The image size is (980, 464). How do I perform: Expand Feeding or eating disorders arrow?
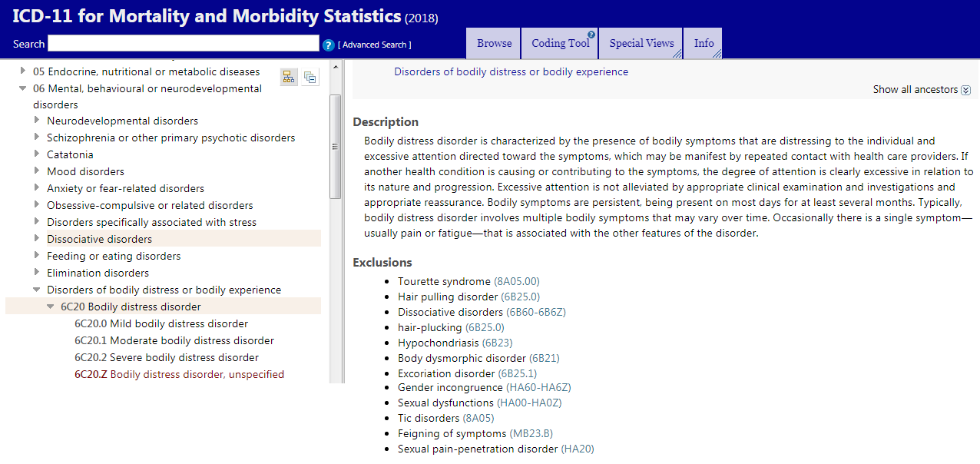[x=37, y=255]
